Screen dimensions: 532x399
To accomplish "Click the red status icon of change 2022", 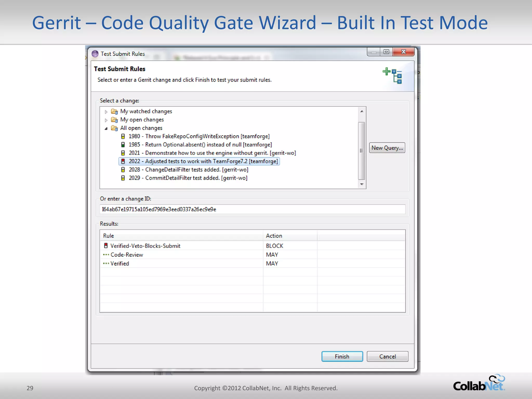I will pyautogui.click(x=123, y=161).
